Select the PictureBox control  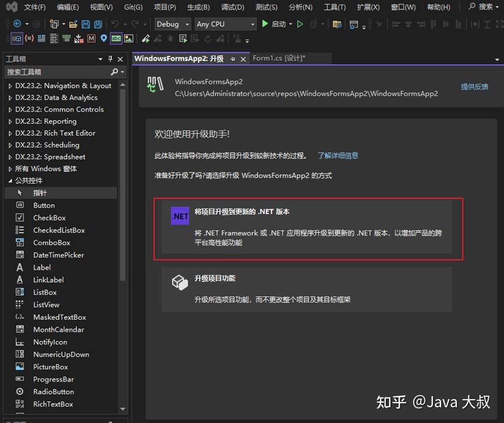tap(50, 366)
